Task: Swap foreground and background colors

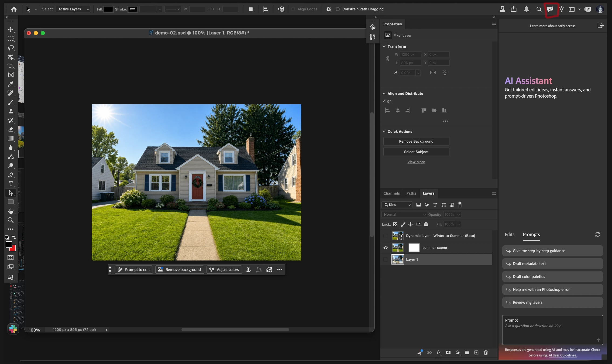Action: [14, 237]
